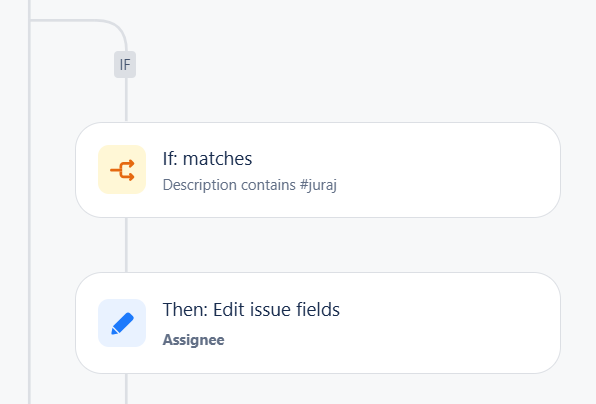The height and width of the screenshot is (404, 596).
Task: Click the 'Then: Edit issue fields' title
Action: (251, 309)
